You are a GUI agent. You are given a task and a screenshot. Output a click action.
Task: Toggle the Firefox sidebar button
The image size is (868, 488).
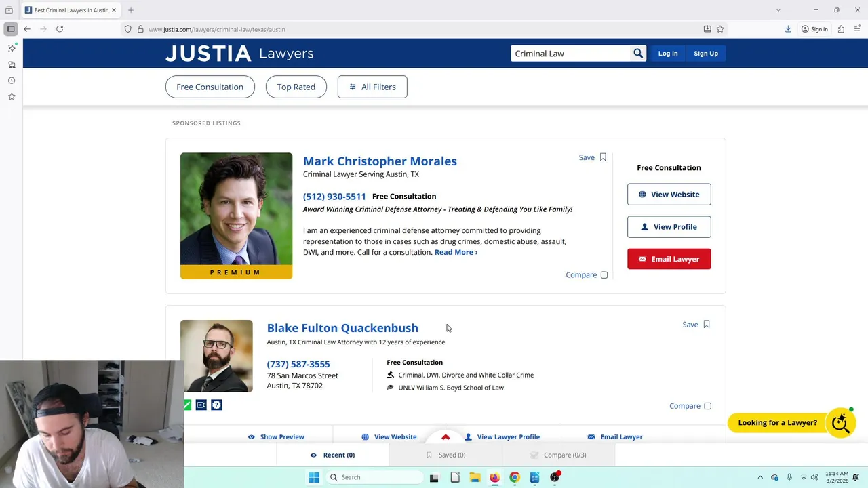(x=11, y=29)
